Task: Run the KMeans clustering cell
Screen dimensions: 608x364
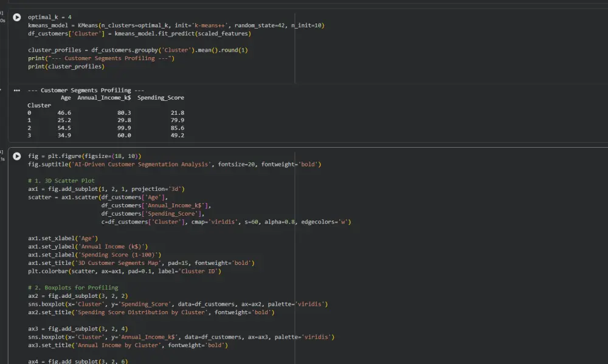Action: pyautogui.click(x=16, y=18)
